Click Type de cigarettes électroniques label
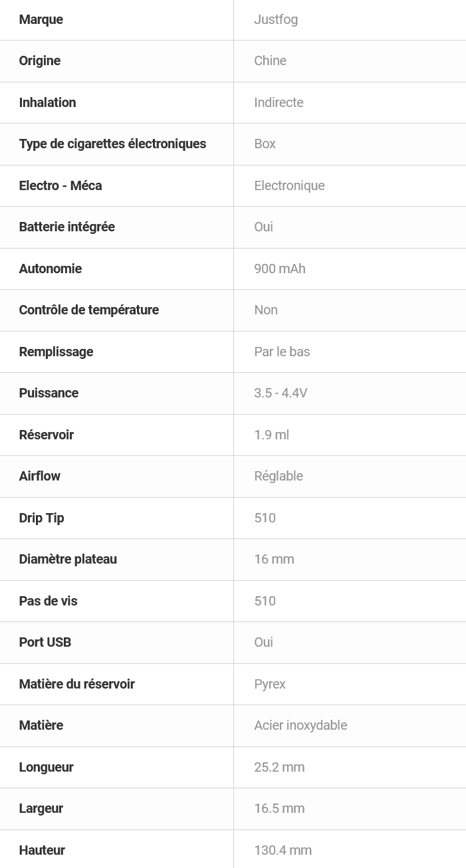The image size is (466, 868). coord(112,144)
